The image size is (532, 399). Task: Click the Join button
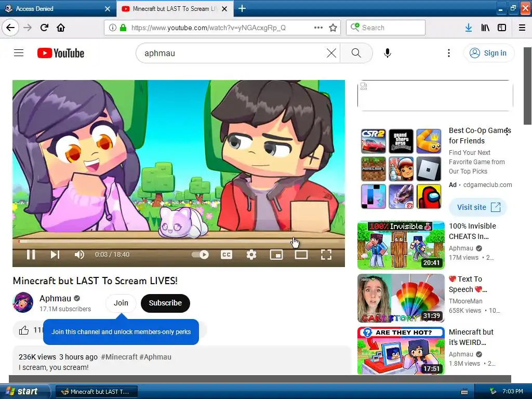click(121, 303)
